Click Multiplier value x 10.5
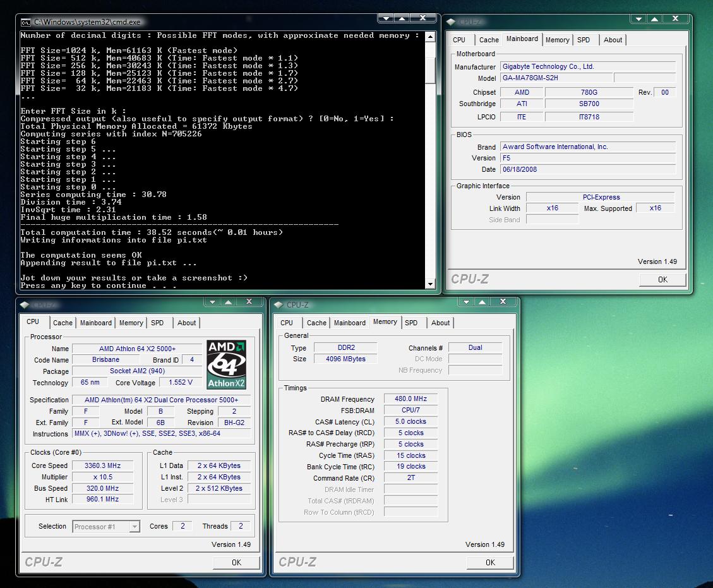 point(103,477)
